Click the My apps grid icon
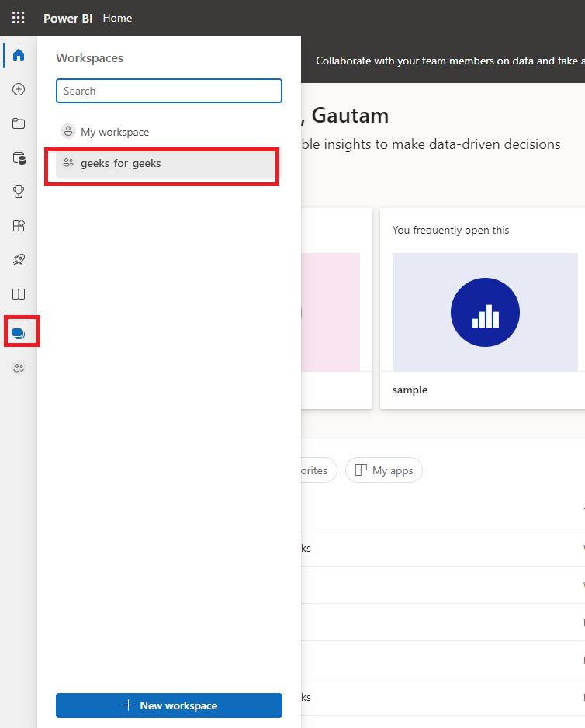 [361, 470]
